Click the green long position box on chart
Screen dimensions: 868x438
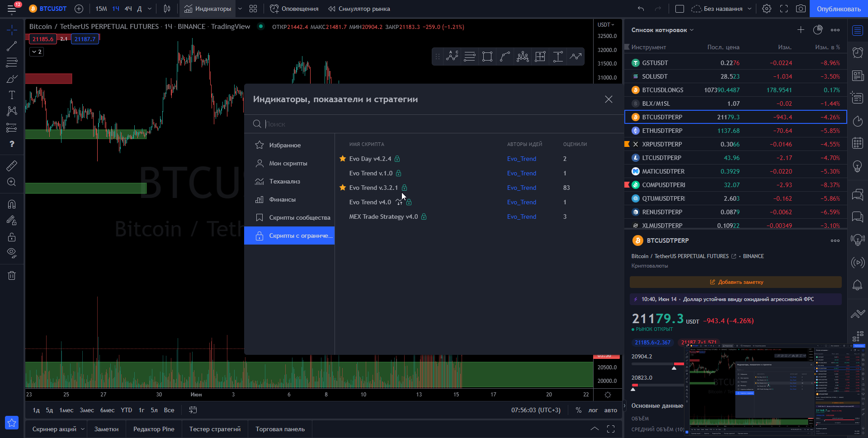click(x=86, y=188)
